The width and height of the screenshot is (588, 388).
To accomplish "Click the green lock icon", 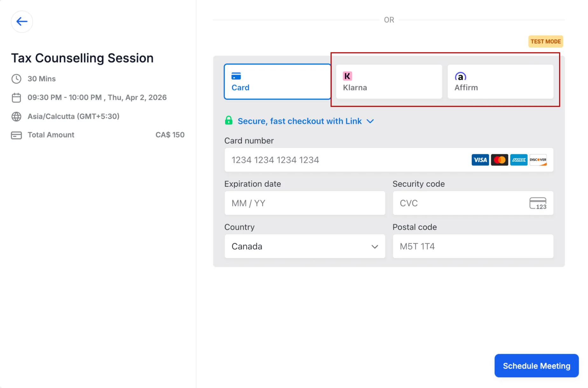I will (229, 121).
